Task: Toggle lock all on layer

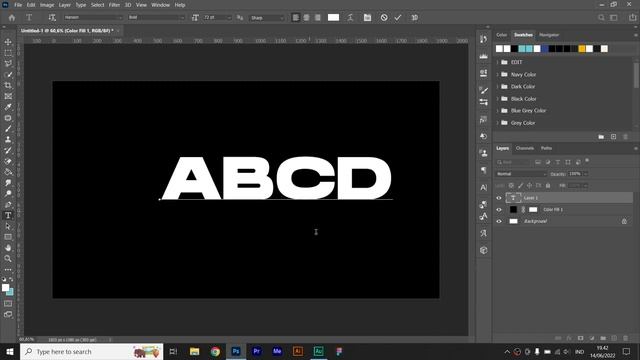Action: (548, 186)
